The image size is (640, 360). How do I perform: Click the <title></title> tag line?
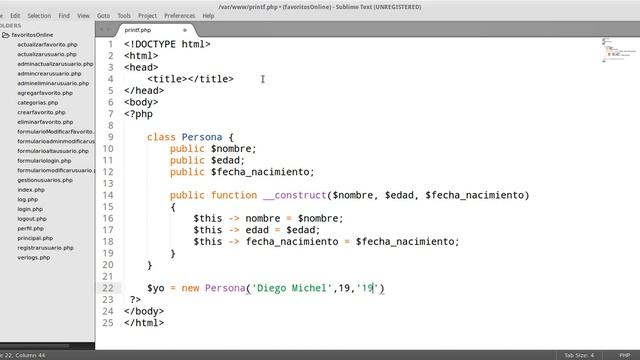(191, 79)
